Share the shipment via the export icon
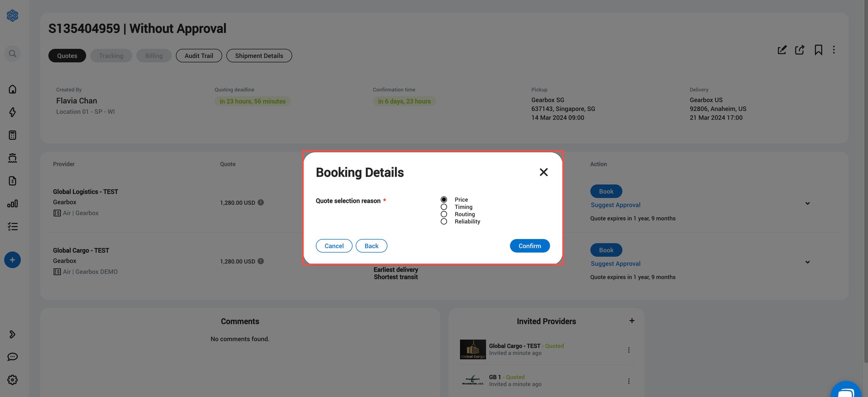 click(x=799, y=50)
